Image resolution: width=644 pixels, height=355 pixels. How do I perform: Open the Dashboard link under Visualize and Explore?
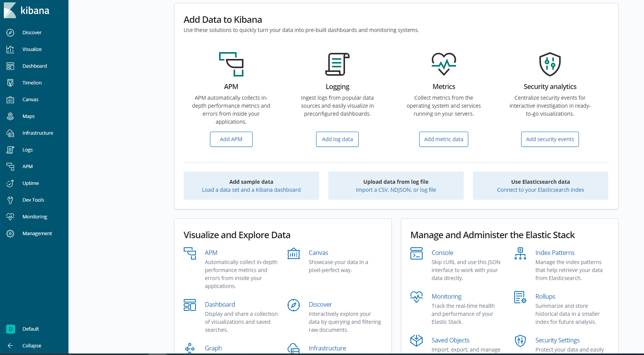[220, 304]
